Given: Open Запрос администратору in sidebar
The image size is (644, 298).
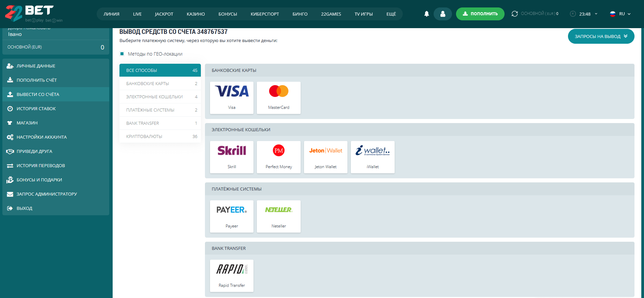Looking at the screenshot, I should (x=56, y=194).
